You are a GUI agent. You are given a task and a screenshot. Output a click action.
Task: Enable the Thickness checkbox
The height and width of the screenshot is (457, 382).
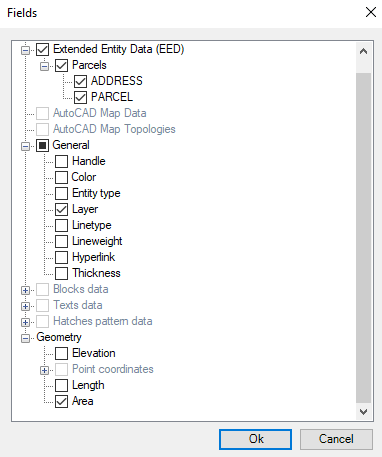(62, 273)
